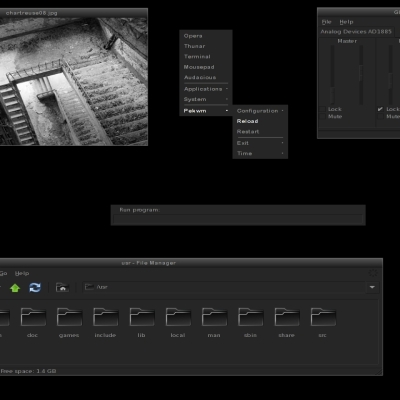Click the 'Run program:' label
The width and height of the screenshot is (400, 400).
(x=140, y=210)
